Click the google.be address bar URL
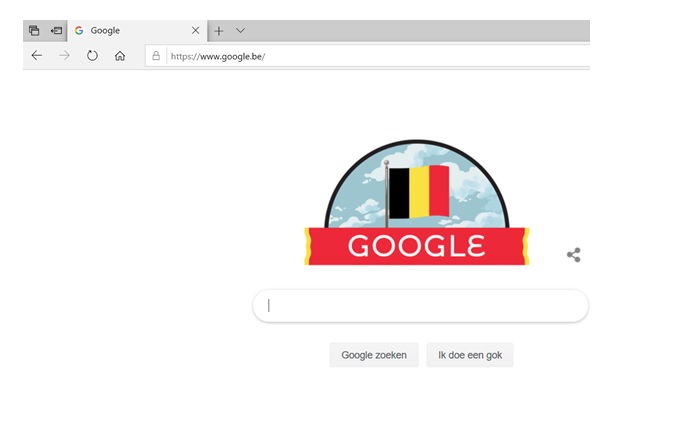 (x=218, y=56)
